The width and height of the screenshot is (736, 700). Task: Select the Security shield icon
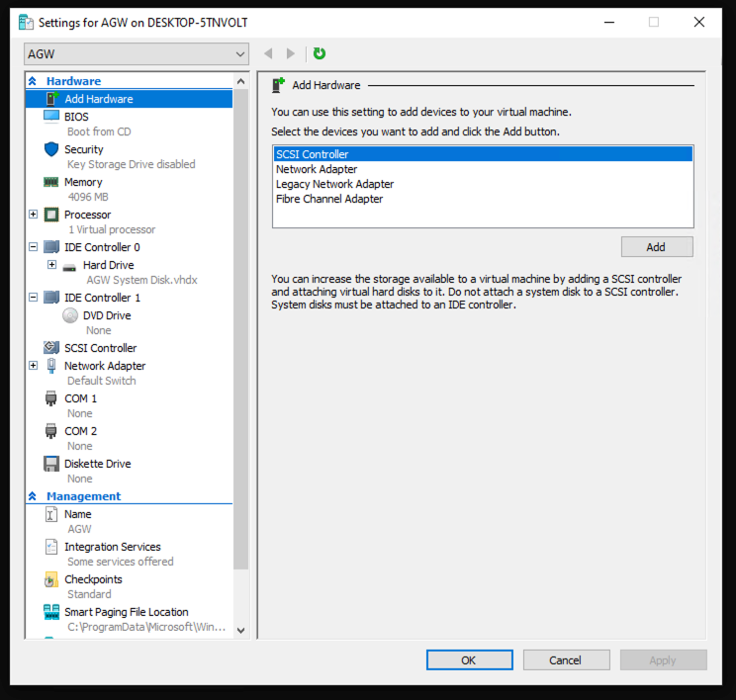pos(51,149)
